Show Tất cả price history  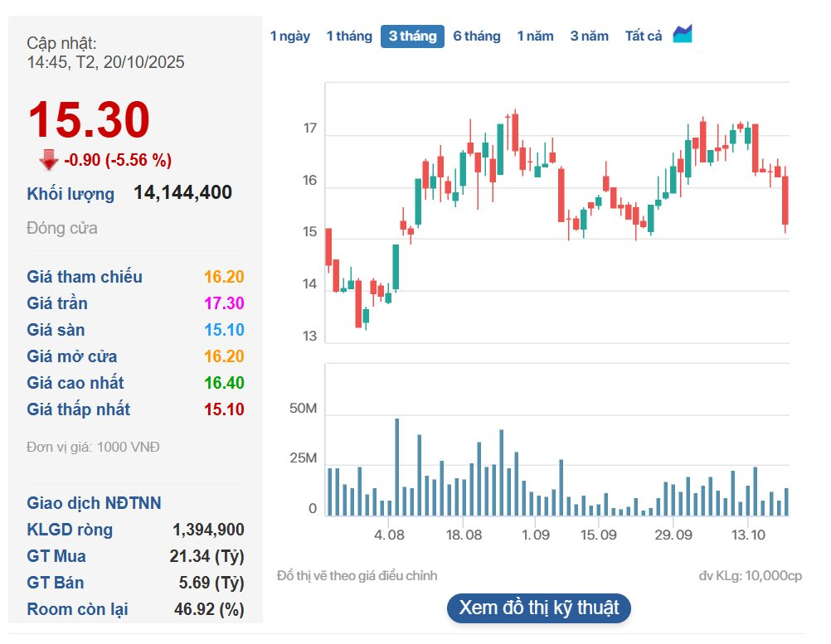tap(644, 36)
